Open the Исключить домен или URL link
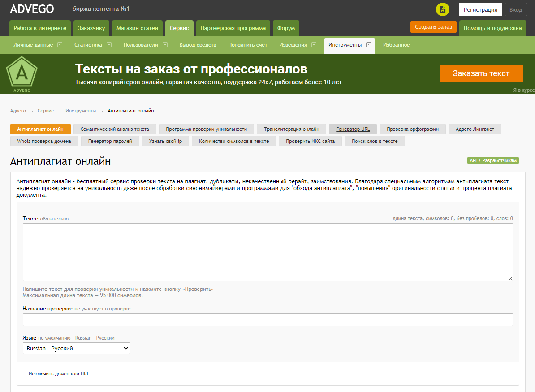Screen dimensions: 535x392 click(59, 374)
